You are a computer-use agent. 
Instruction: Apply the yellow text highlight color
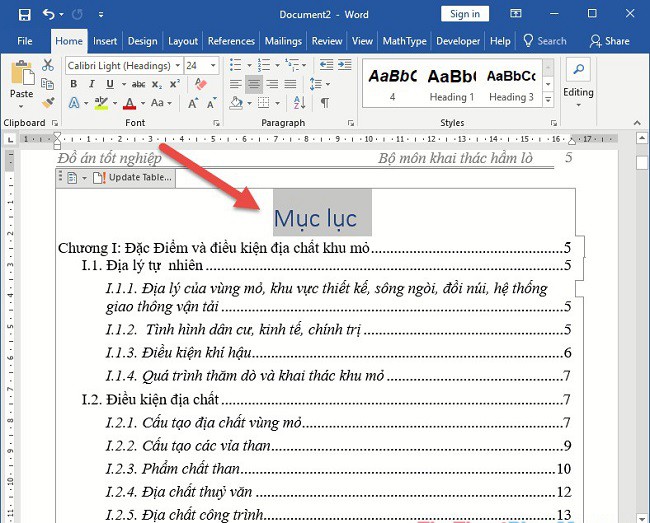click(101, 103)
